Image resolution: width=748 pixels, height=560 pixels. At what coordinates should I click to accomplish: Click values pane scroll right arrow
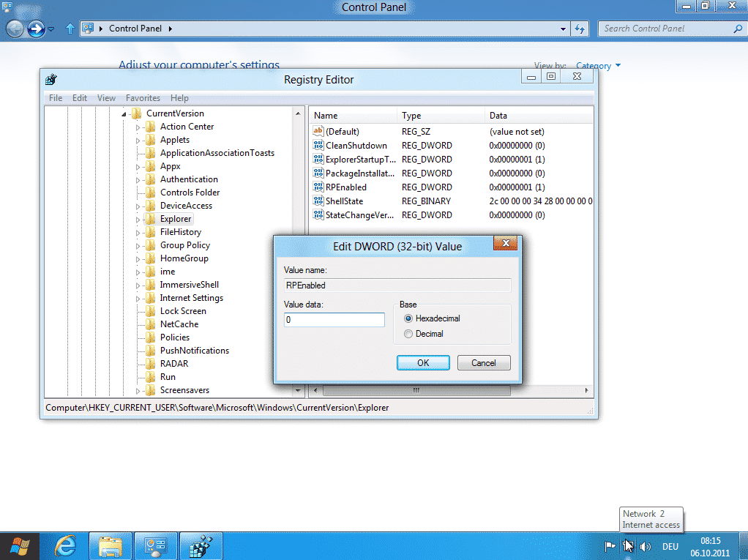tap(587, 390)
